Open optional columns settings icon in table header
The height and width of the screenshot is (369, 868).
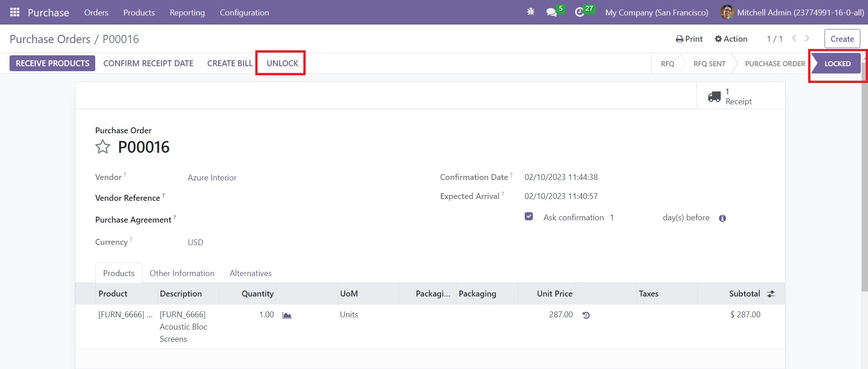coord(771,294)
